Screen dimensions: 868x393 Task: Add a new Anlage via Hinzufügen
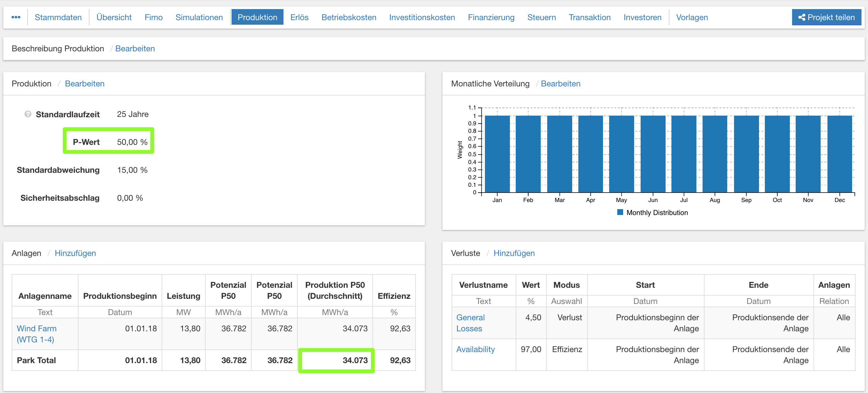coord(75,253)
